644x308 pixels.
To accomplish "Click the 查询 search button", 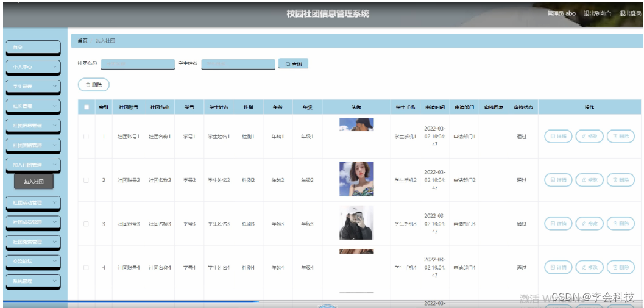I will (x=293, y=64).
